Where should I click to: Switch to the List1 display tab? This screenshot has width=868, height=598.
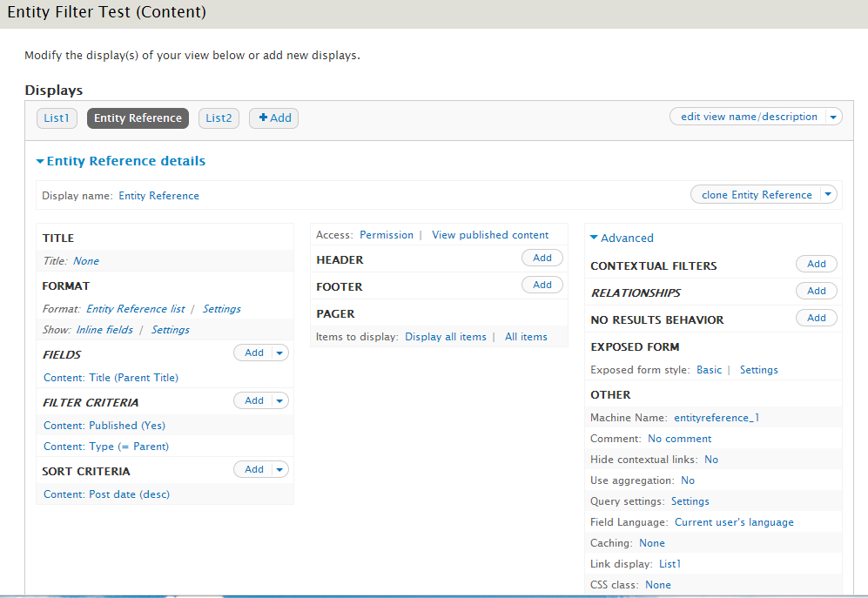click(57, 118)
